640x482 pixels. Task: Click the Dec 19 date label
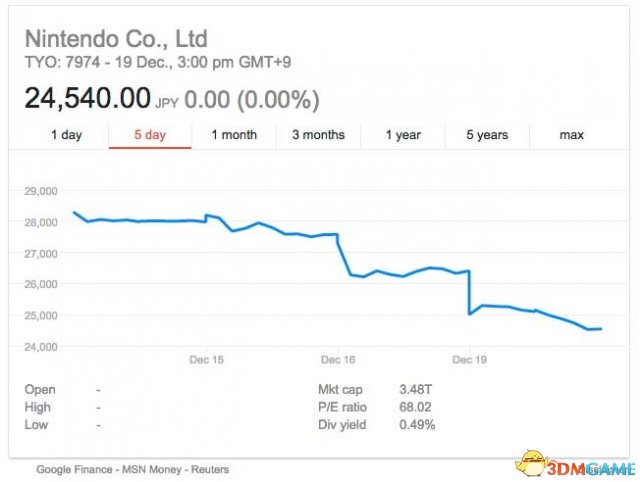click(470, 359)
